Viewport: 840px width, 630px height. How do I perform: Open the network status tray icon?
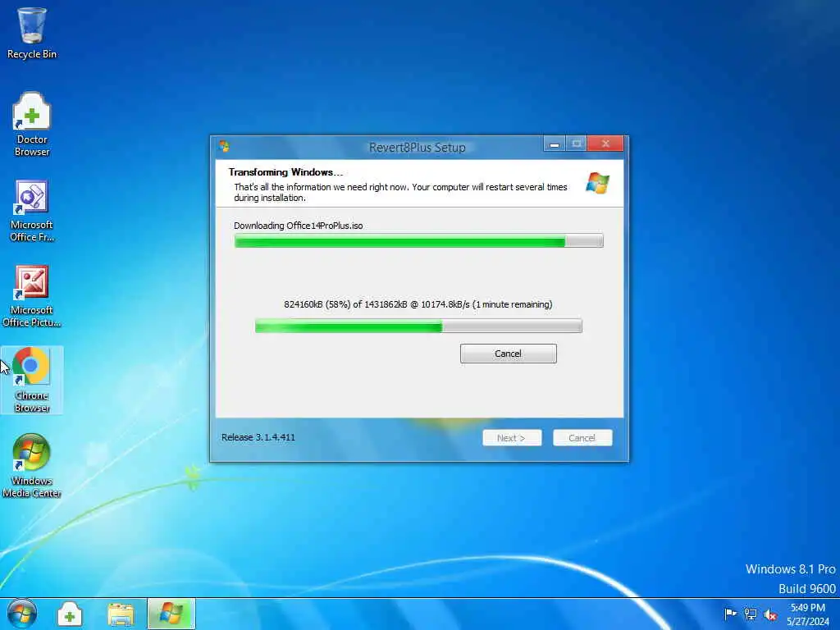[750, 614]
